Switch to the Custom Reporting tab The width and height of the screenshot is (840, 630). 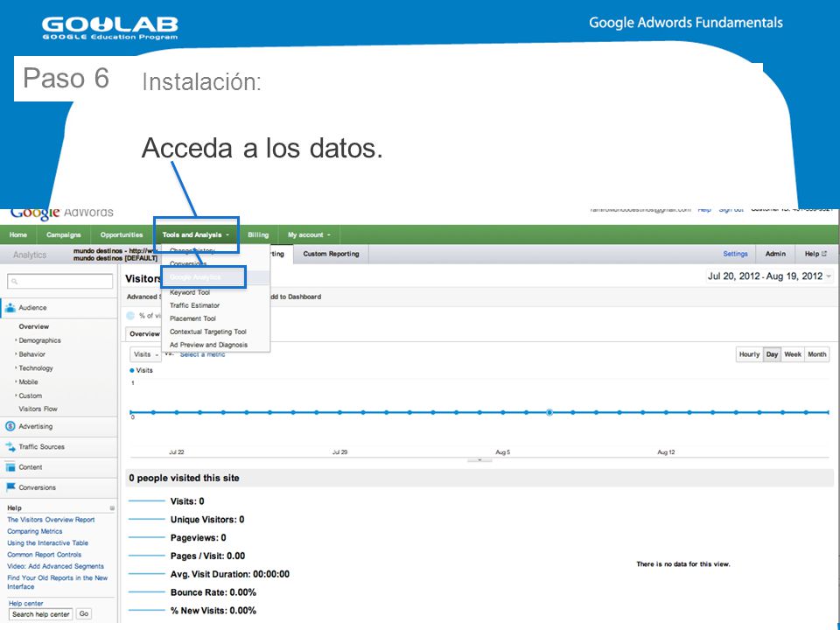[x=331, y=254]
